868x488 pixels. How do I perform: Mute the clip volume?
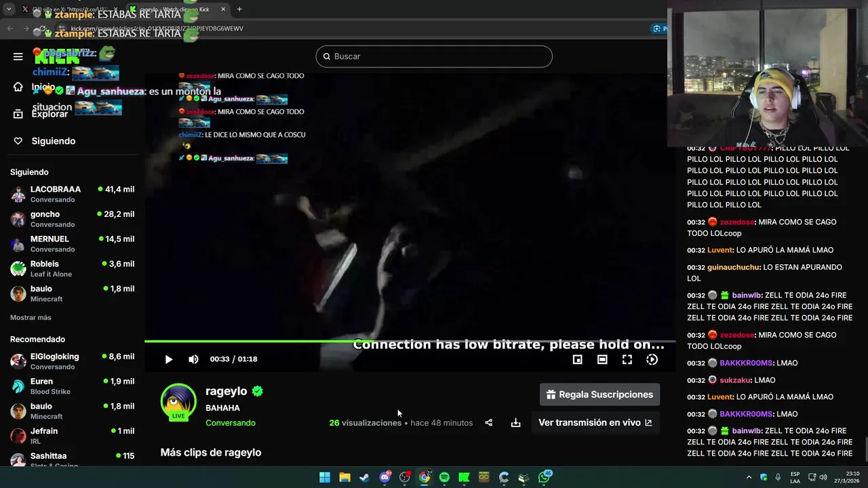tap(193, 359)
